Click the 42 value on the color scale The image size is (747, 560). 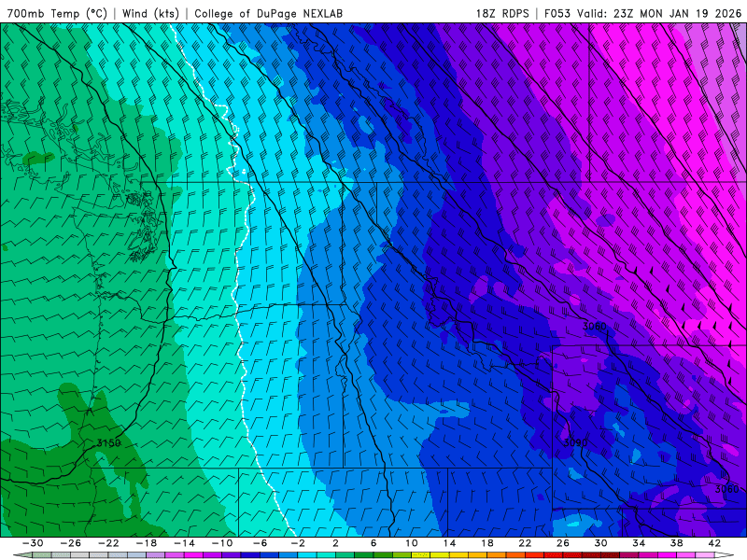pyautogui.click(x=714, y=543)
